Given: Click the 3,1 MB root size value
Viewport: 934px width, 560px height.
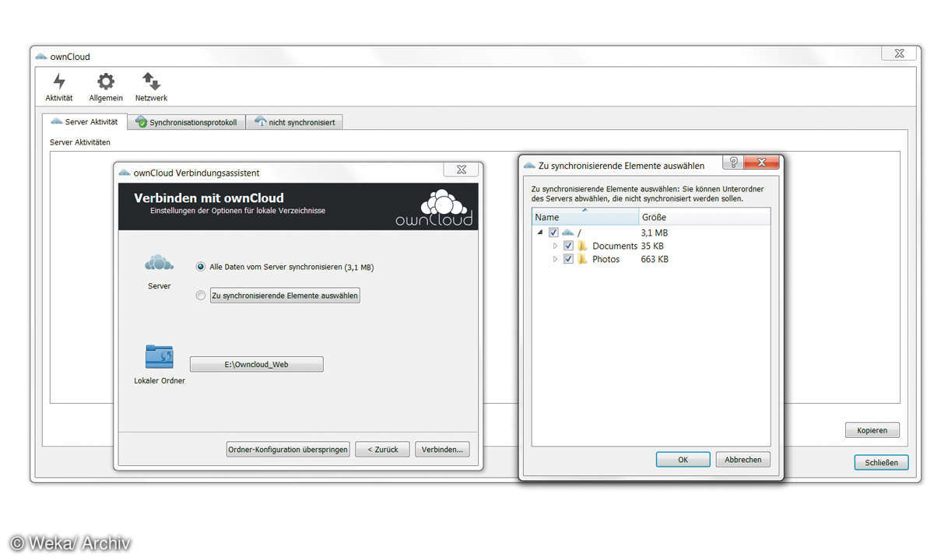Looking at the screenshot, I should coord(655,233).
